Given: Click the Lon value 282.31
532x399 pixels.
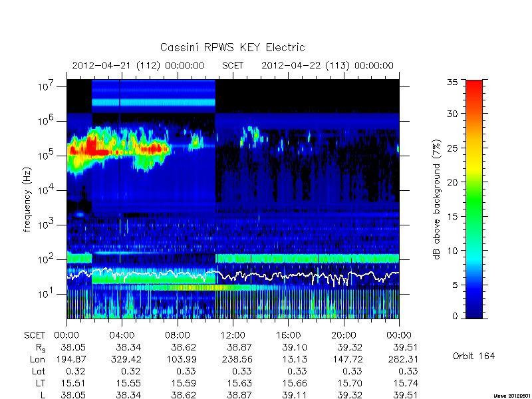Looking at the screenshot, I should (403, 359).
